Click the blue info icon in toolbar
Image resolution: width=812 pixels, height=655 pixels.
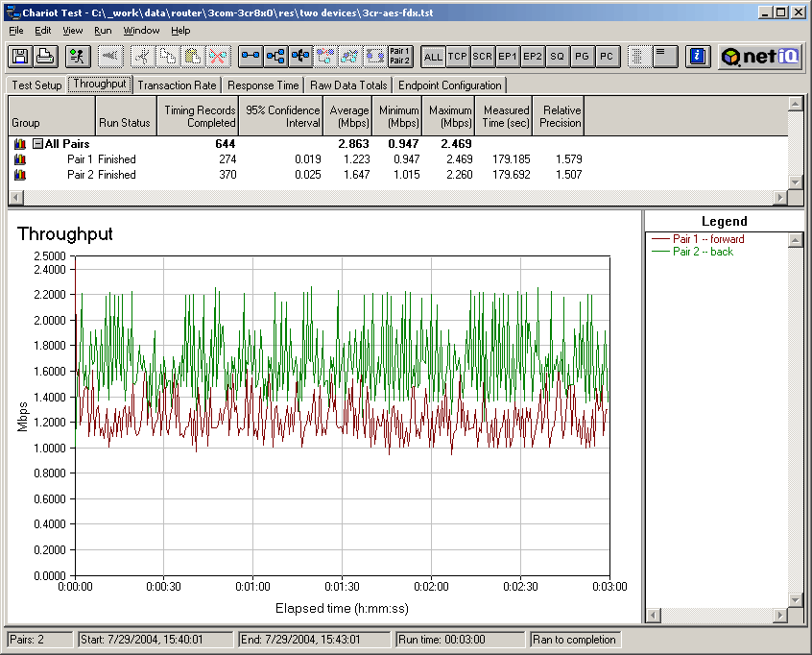tap(699, 57)
